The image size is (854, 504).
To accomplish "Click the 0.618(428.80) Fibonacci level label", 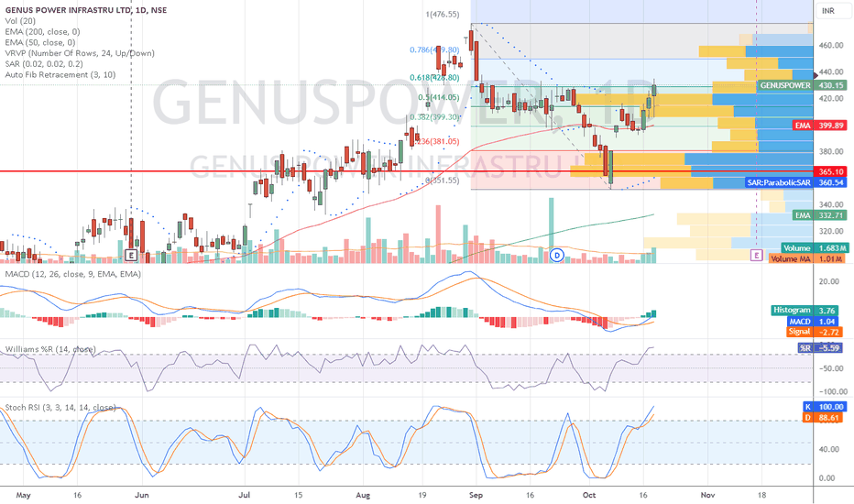I will coord(434,78).
